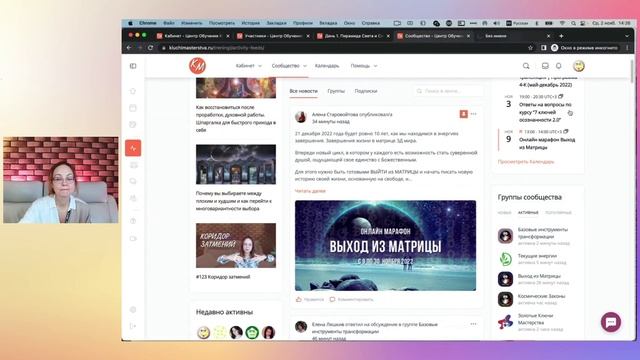640x360 pixels.
Task: Open the pink chat bubble widget
Action: (x=611, y=322)
